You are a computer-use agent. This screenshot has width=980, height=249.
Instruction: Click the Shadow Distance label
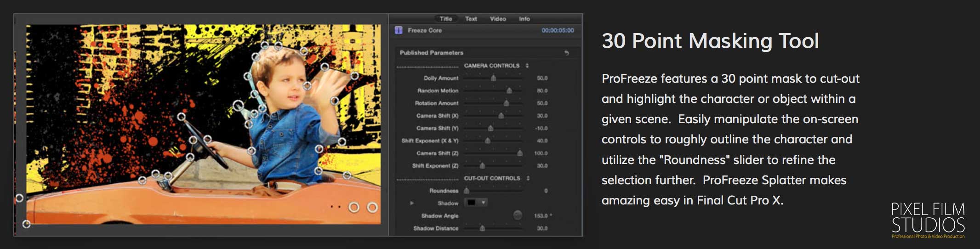point(436,228)
